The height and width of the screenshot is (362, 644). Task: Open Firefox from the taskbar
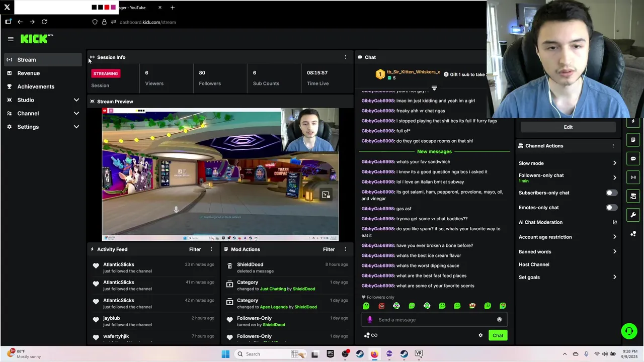click(x=374, y=354)
